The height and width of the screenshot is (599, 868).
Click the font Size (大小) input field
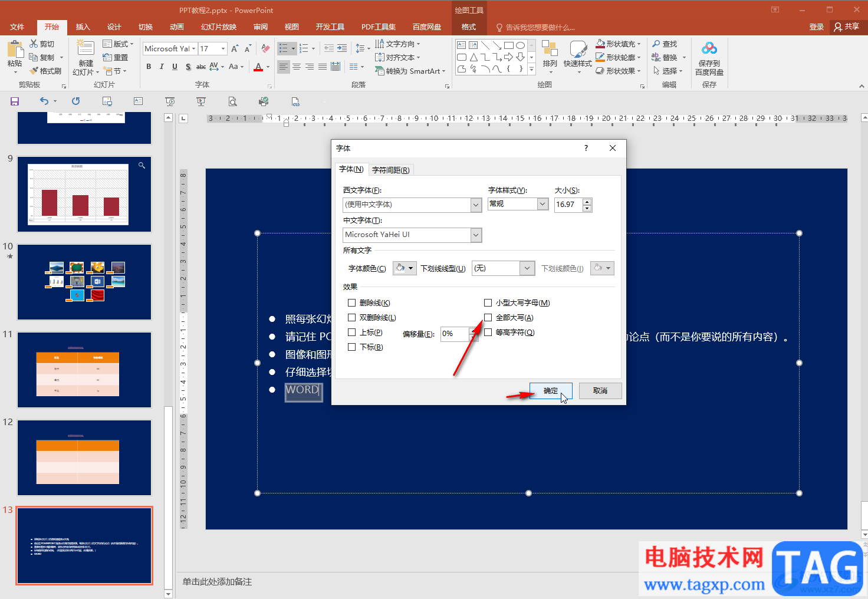pos(568,205)
